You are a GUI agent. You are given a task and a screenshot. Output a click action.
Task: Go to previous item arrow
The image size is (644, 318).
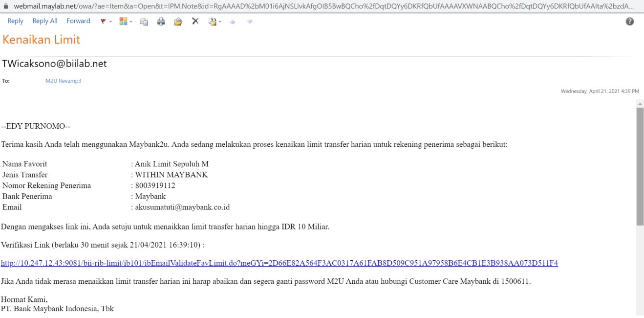(233, 22)
